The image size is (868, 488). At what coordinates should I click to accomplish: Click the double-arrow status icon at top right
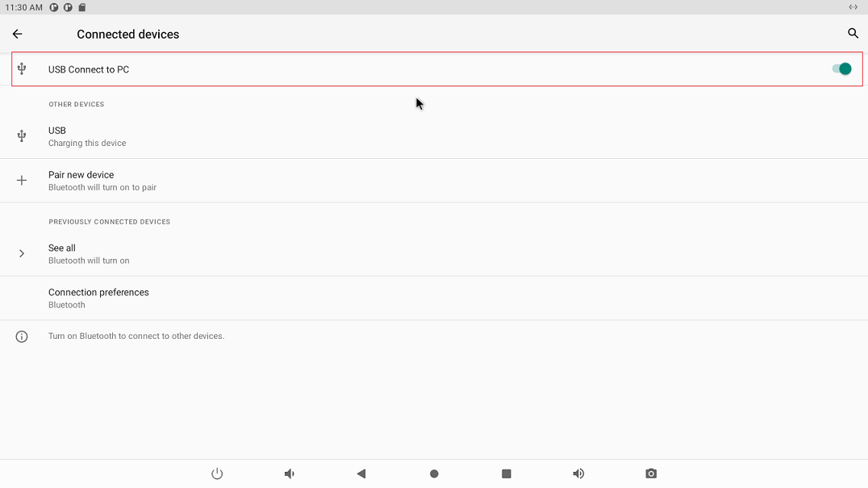(853, 7)
